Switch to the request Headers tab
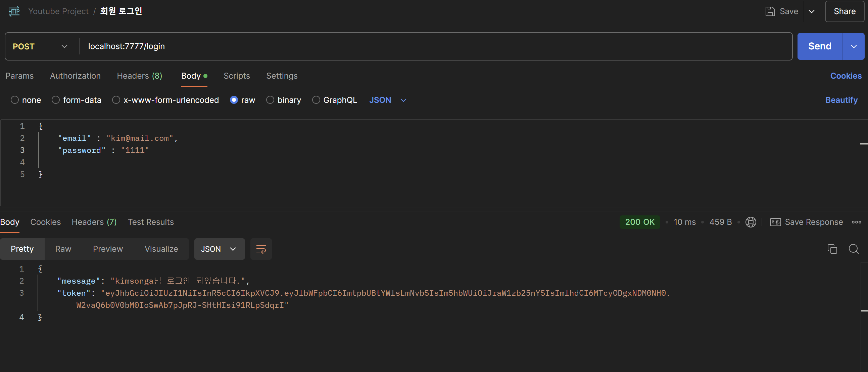Image resolution: width=868 pixels, height=372 pixels. (x=139, y=76)
